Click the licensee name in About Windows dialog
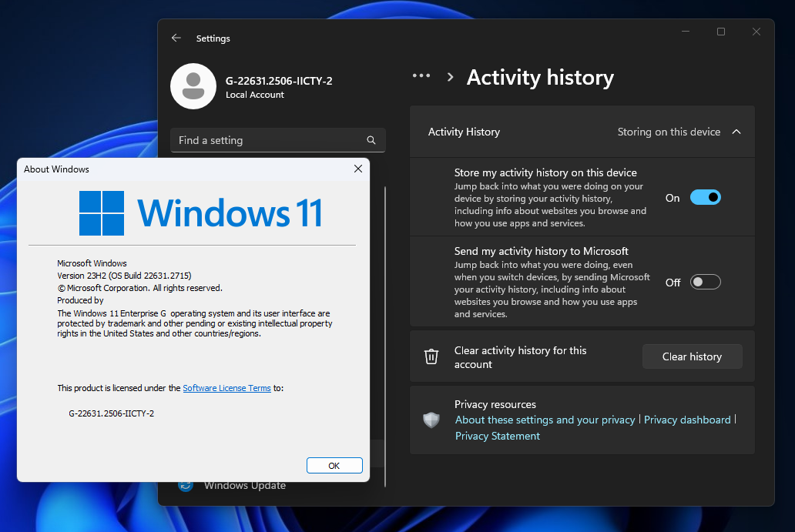 pyautogui.click(x=112, y=413)
